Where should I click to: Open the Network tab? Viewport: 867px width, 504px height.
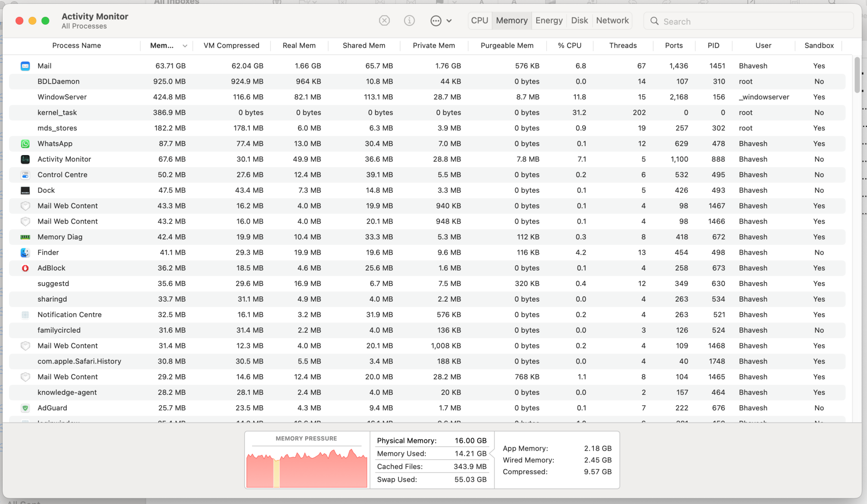pyautogui.click(x=612, y=20)
